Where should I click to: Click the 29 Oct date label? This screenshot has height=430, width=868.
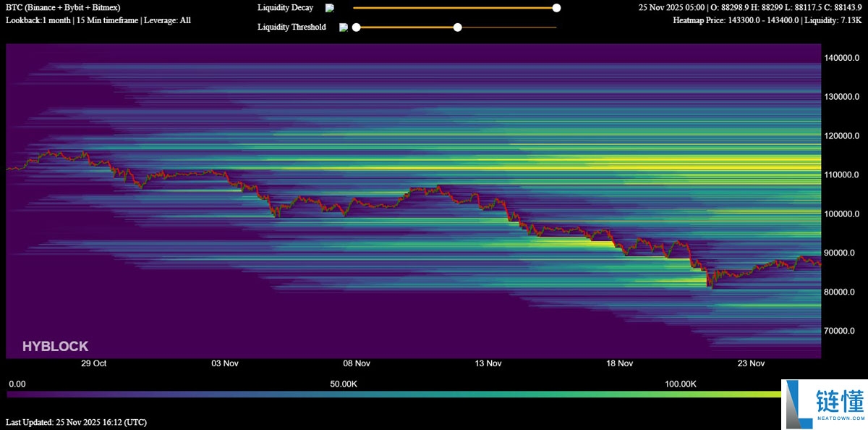[x=94, y=363]
